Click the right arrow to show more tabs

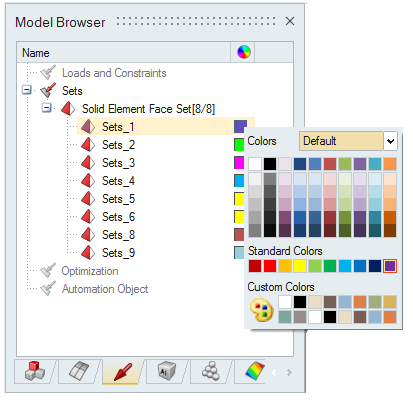[289, 372]
